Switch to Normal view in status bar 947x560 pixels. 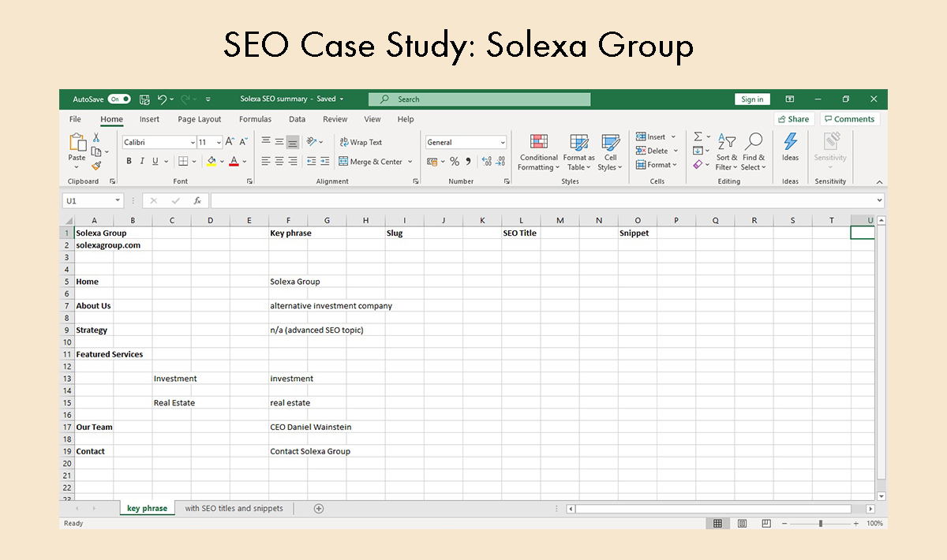(717, 524)
